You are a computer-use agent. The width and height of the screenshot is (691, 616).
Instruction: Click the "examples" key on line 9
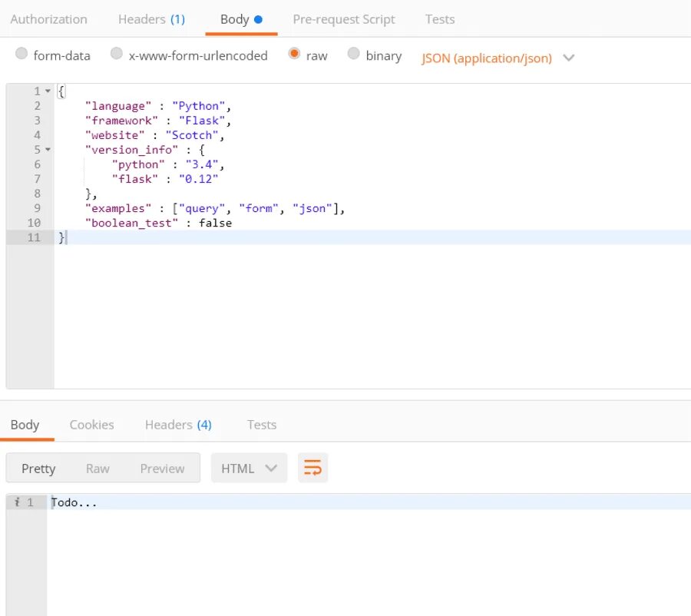118,208
